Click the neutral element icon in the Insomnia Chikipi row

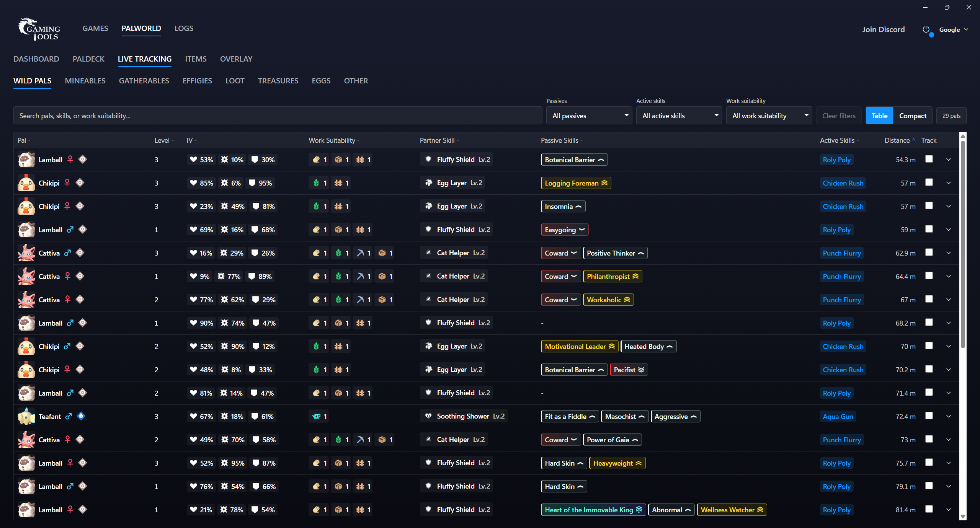80,206
